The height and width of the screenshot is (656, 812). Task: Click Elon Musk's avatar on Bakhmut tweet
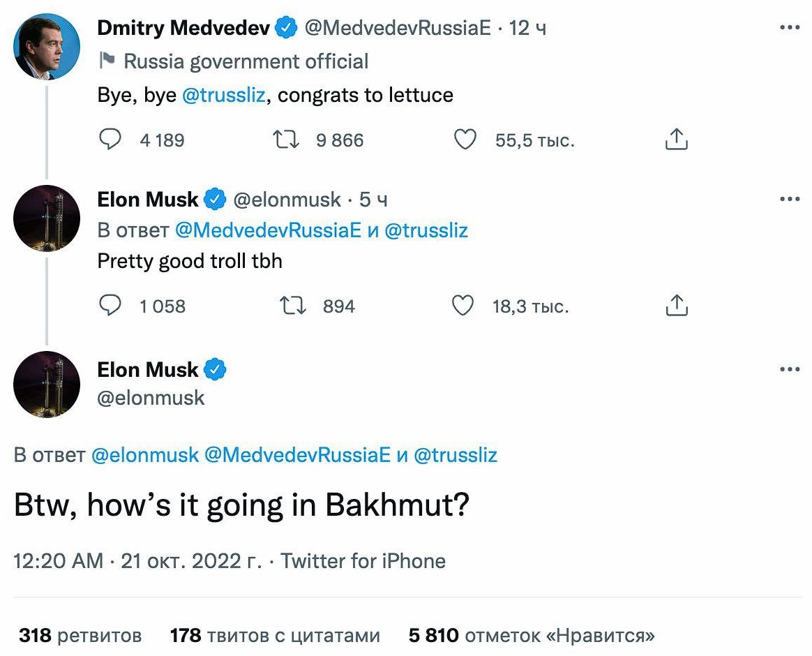click(47, 385)
